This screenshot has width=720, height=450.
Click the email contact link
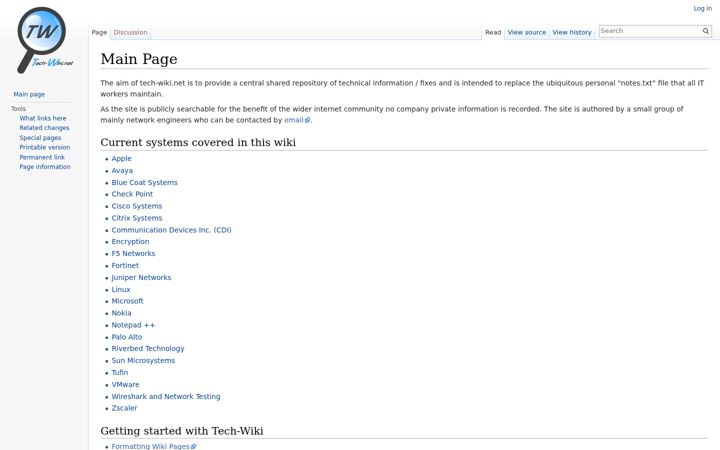[297, 120]
